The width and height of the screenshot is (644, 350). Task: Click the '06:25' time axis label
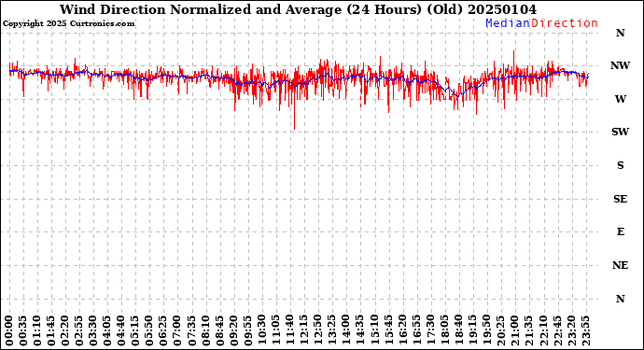[x=164, y=330]
